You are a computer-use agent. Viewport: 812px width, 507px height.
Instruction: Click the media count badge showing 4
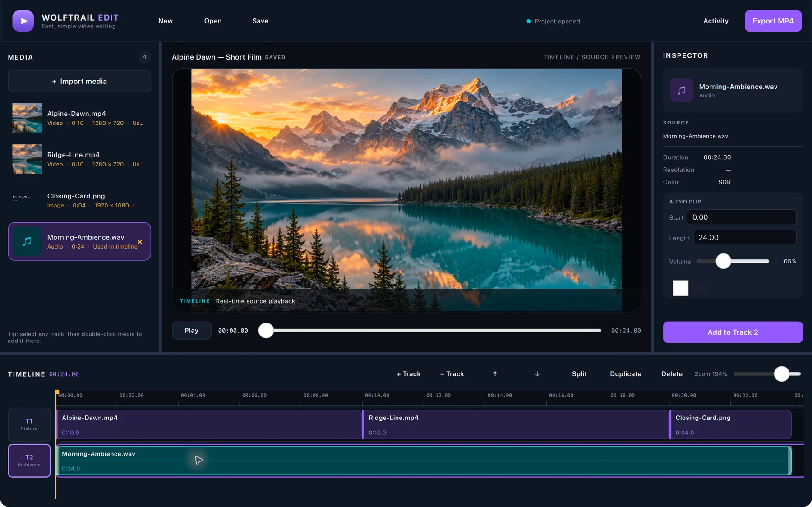pyautogui.click(x=144, y=57)
